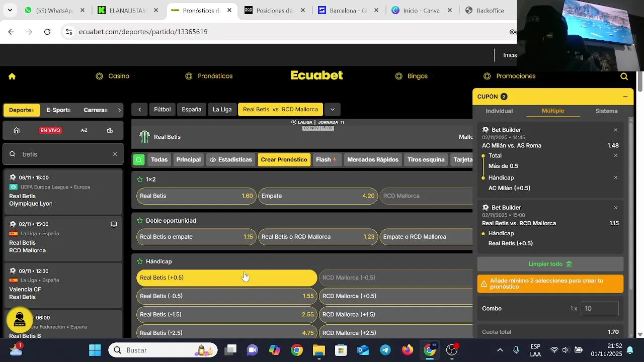This screenshot has height=362, width=644.
Task: Select Real Betis o RCD Mallorca 1.23
Action: coord(318,237)
